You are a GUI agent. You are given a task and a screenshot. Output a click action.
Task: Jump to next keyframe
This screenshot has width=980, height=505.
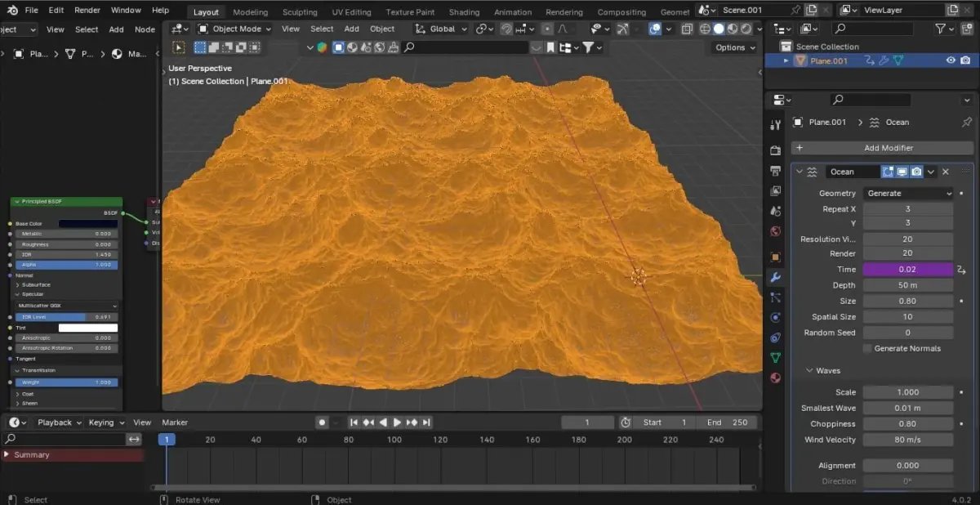tap(412, 422)
